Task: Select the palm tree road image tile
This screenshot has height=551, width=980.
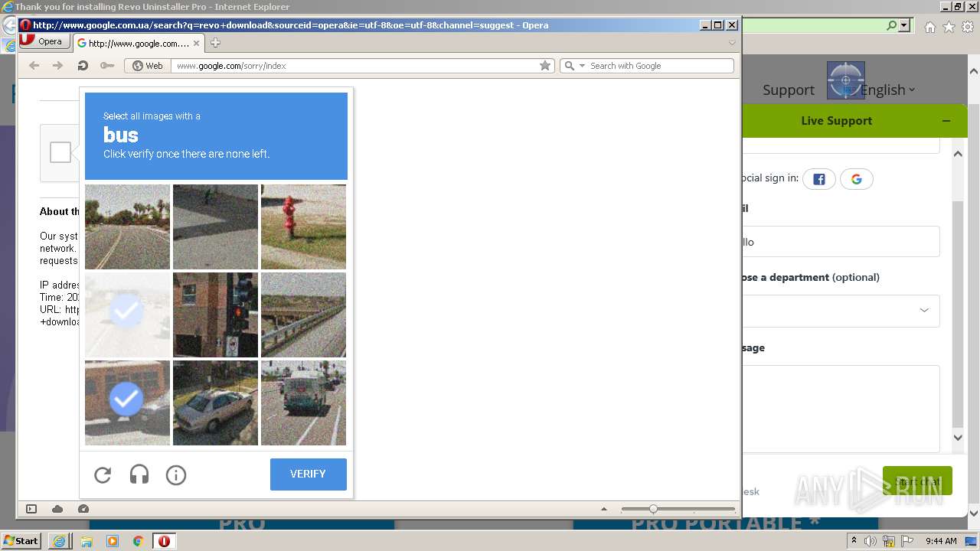Action: click(x=127, y=227)
